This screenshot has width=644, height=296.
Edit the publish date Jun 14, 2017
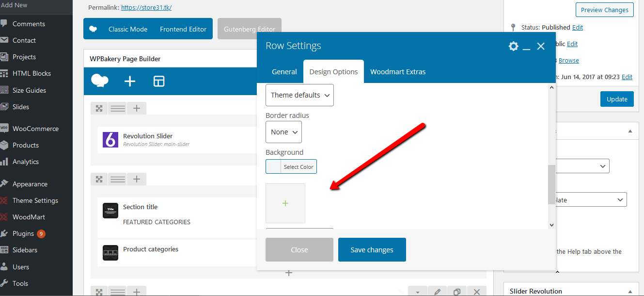click(x=627, y=77)
